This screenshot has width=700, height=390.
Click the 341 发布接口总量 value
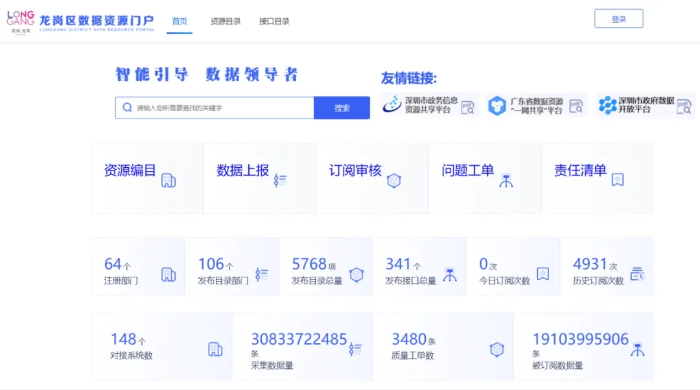[x=398, y=264]
